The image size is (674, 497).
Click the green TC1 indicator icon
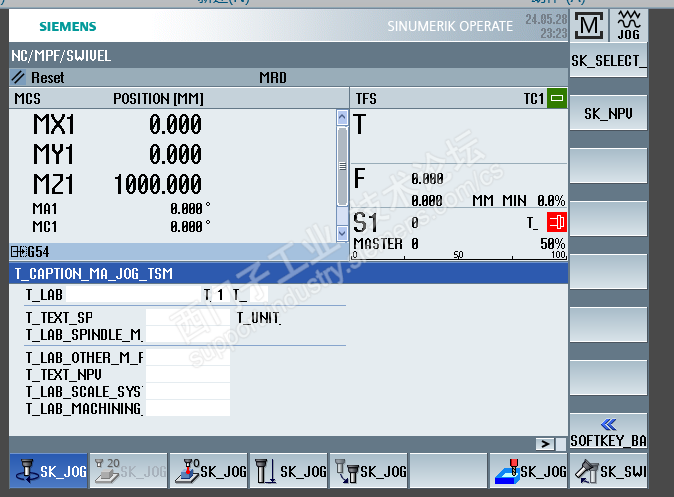pyautogui.click(x=557, y=98)
